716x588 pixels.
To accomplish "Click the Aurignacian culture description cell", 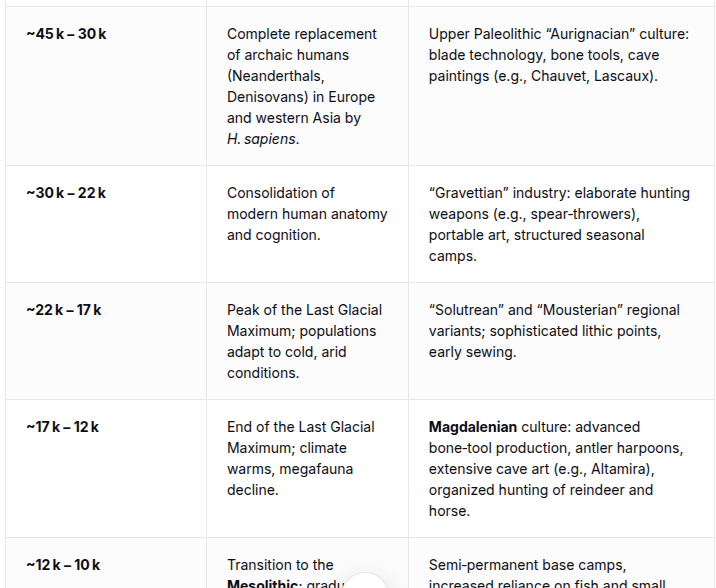I will [545, 55].
